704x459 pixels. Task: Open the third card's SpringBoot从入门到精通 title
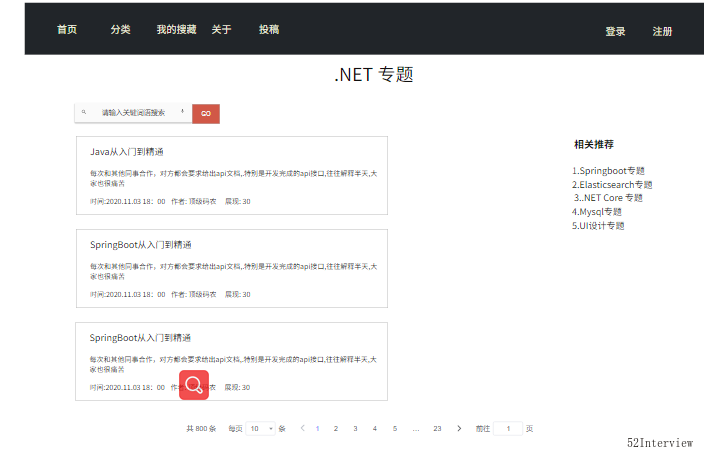140,338
